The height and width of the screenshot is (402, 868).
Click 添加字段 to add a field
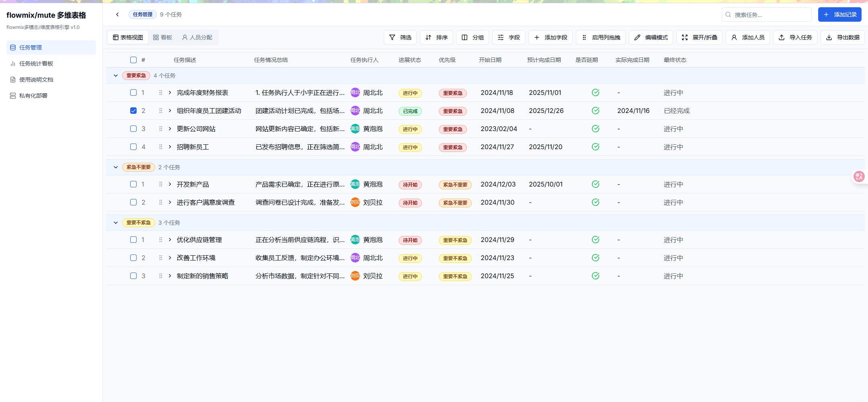coord(551,37)
